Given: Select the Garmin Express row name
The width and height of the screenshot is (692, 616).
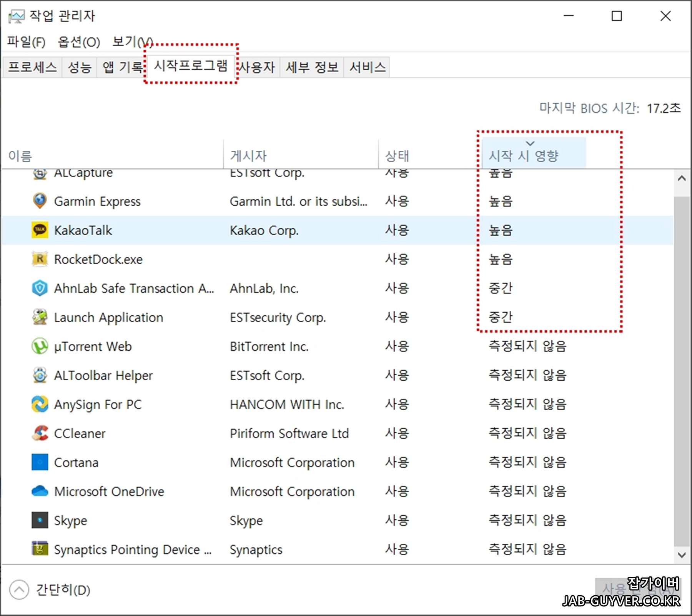Looking at the screenshot, I should (x=97, y=201).
